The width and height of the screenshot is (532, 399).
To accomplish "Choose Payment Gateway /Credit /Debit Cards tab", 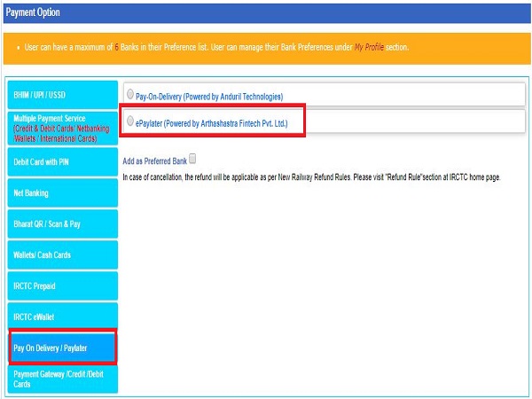I will (x=62, y=379).
